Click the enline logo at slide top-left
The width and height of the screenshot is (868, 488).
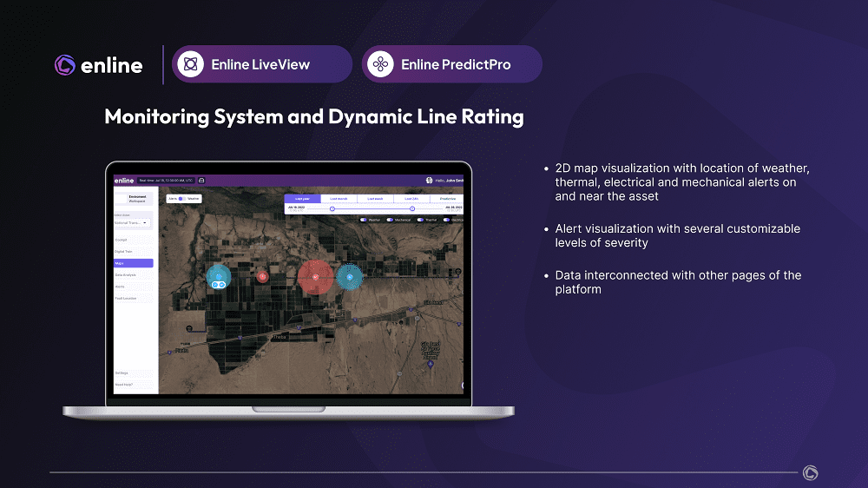99,65
